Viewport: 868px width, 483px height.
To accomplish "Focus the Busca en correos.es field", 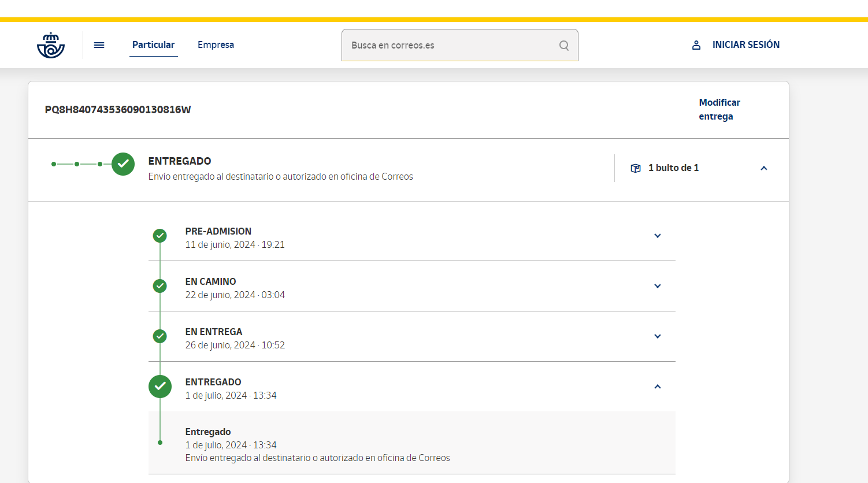I will point(460,45).
